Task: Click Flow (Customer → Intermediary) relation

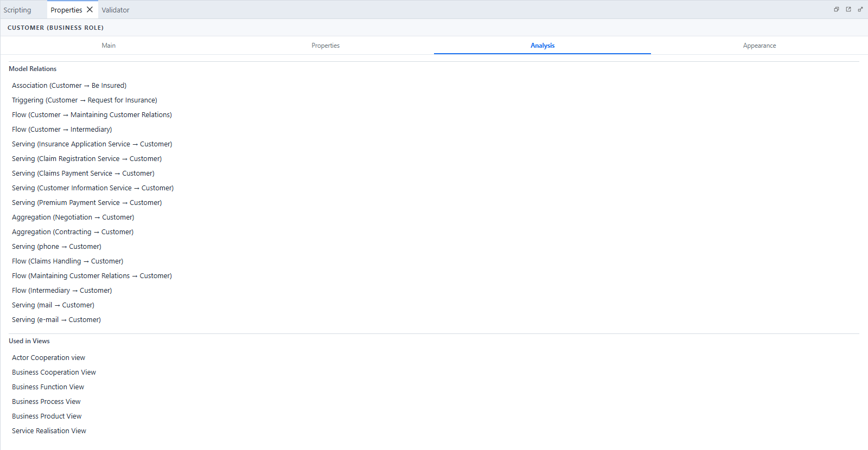Action: point(62,130)
